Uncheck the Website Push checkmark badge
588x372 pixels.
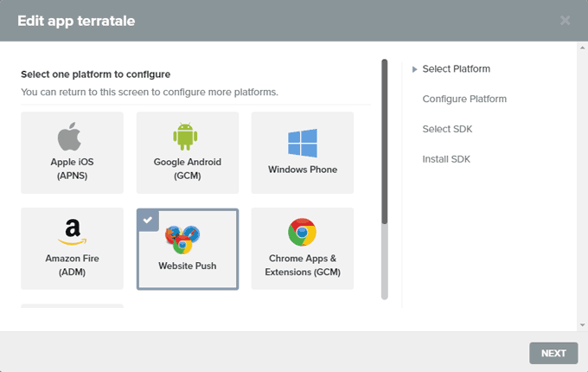(x=148, y=220)
